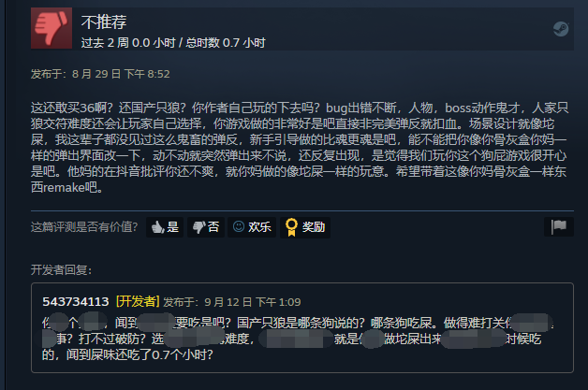Viewport: 588px width, 390px height.
Task: Click the thumbs-up icon beside 是
Action: click(157, 227)
